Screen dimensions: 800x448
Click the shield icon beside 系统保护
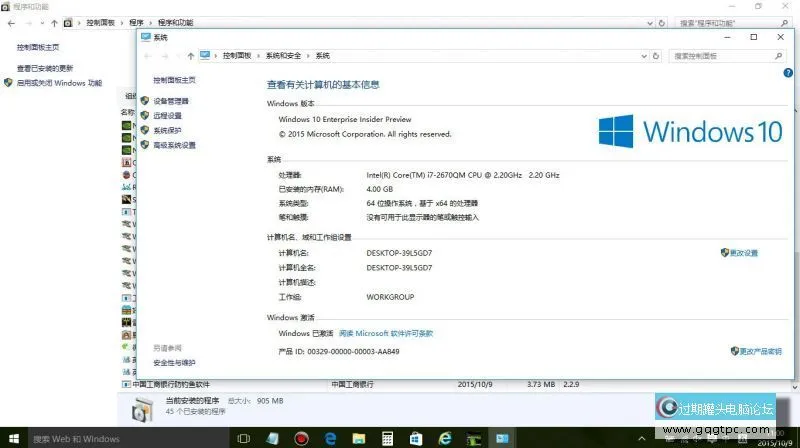[145, 130]
